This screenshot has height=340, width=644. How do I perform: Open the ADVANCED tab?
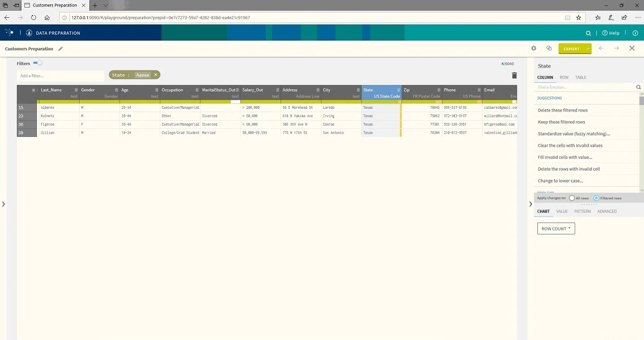tap(607, 212)
